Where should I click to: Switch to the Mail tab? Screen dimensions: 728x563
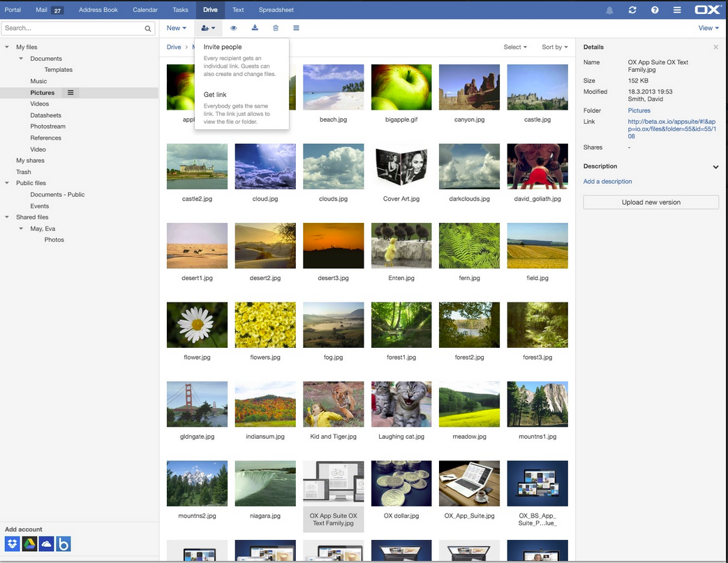pos(49,10)
